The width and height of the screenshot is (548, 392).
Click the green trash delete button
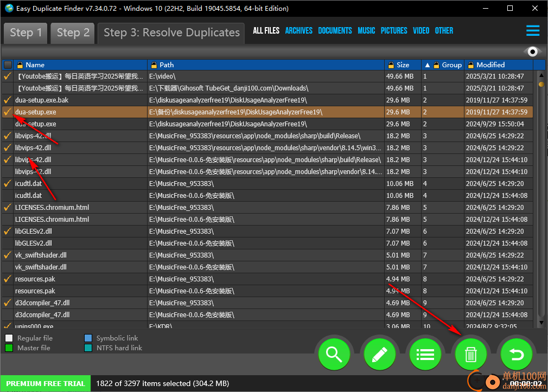click(x=471, y=354)
